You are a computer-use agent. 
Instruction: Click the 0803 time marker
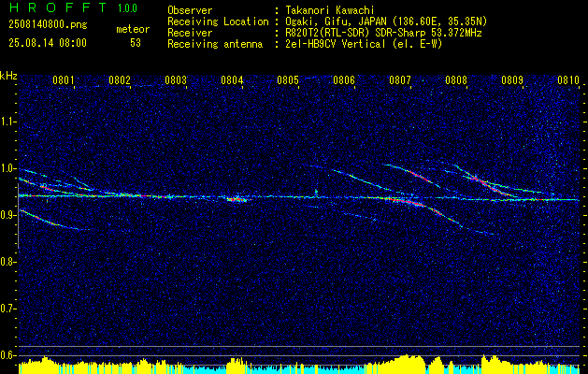[x=176, y=80]
